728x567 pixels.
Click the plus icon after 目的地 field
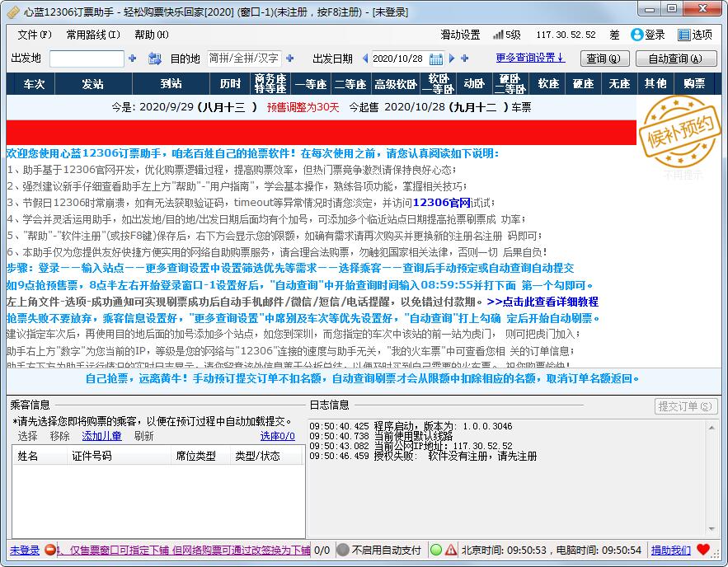coord(290,59)
